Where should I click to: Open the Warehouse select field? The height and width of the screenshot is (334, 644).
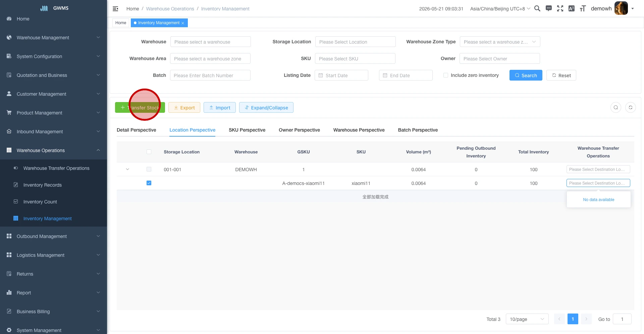point(211,42)
